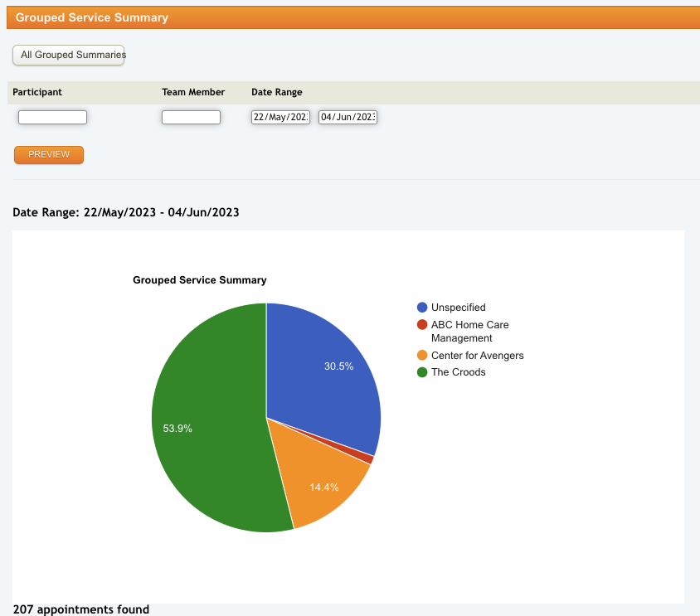700x616 pixels.
Task: Select the blue Unspecified legend dot
Action: 422,307
